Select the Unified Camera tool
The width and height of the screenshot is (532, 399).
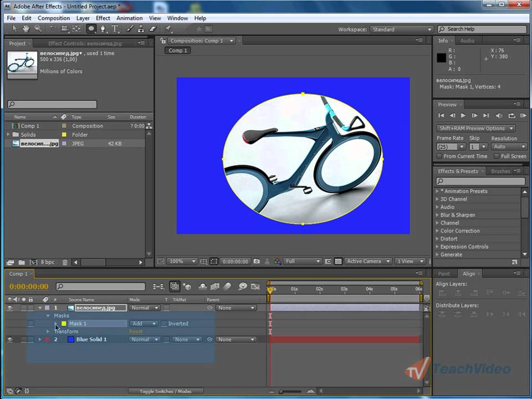(64, 29)
